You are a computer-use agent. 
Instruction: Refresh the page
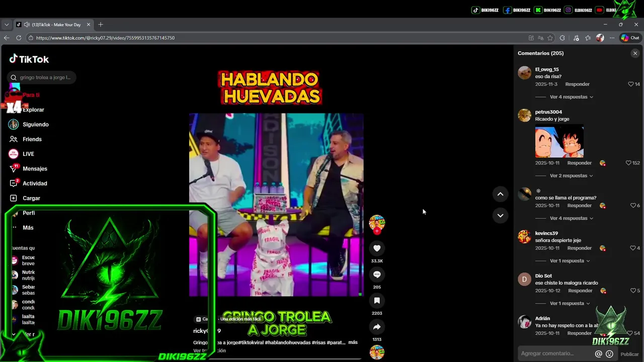click(19, 38)
